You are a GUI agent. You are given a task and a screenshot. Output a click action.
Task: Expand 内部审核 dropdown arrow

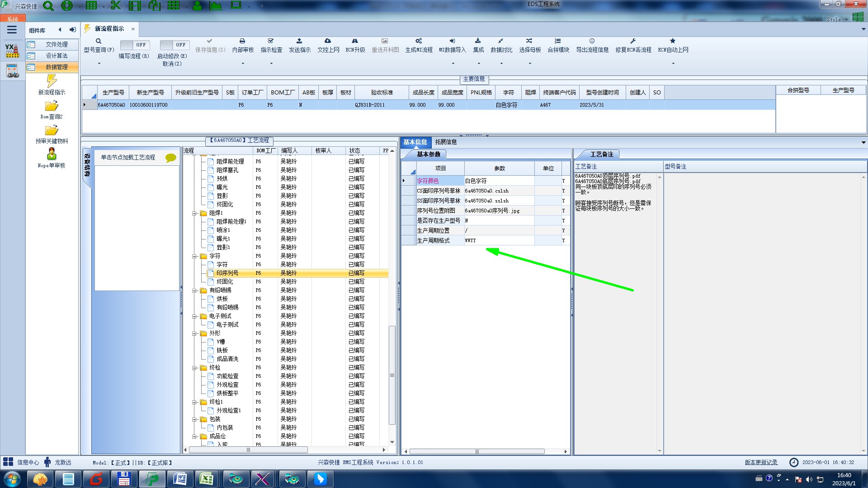(x=243, y=63)
